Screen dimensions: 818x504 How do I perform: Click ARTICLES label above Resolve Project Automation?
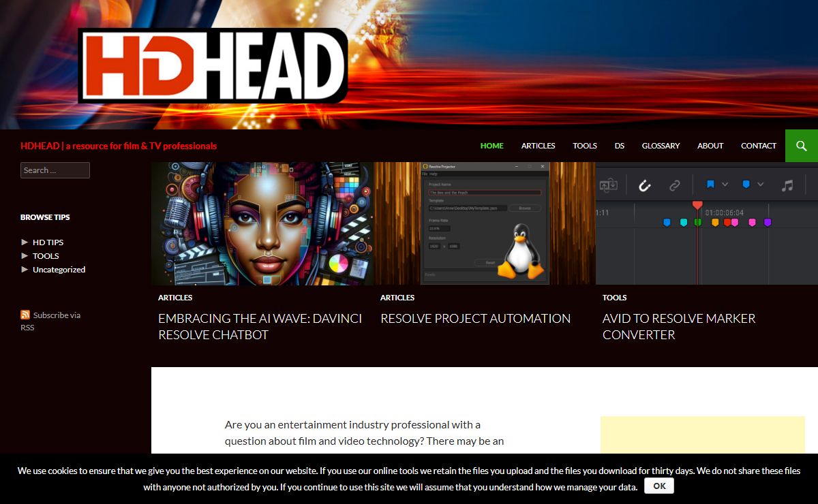(x=397, y=298)
